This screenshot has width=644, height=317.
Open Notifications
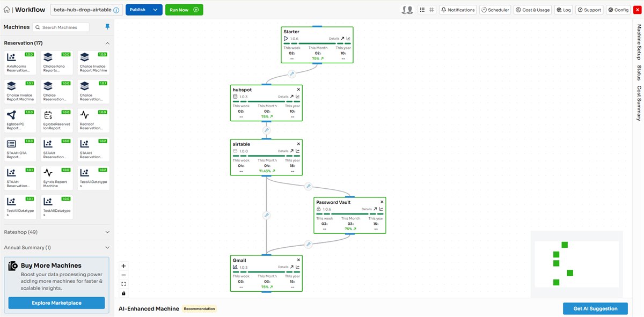(x=458, y=10)
